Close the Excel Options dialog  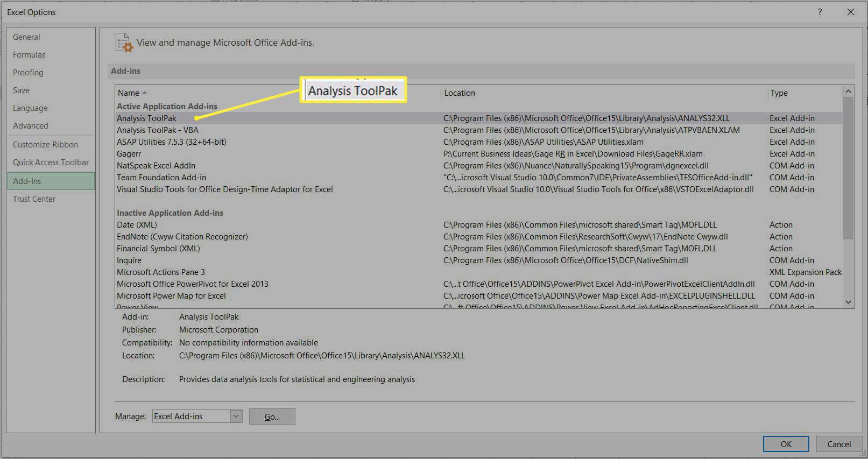point(851,12)
